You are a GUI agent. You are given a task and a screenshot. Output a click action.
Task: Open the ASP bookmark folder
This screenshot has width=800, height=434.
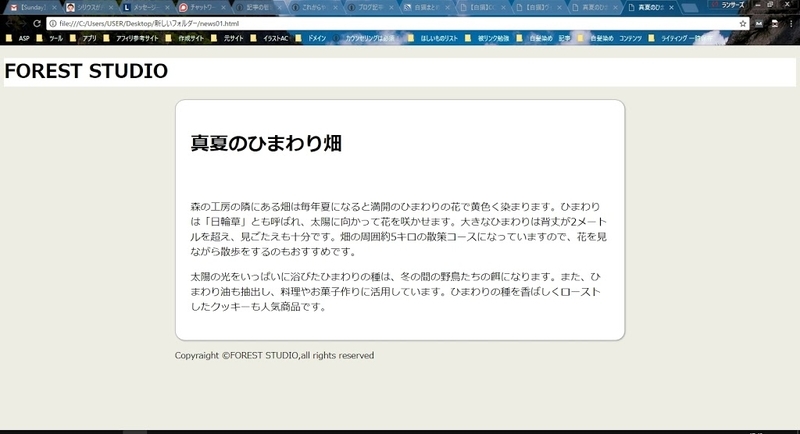(x=18, y=38)
